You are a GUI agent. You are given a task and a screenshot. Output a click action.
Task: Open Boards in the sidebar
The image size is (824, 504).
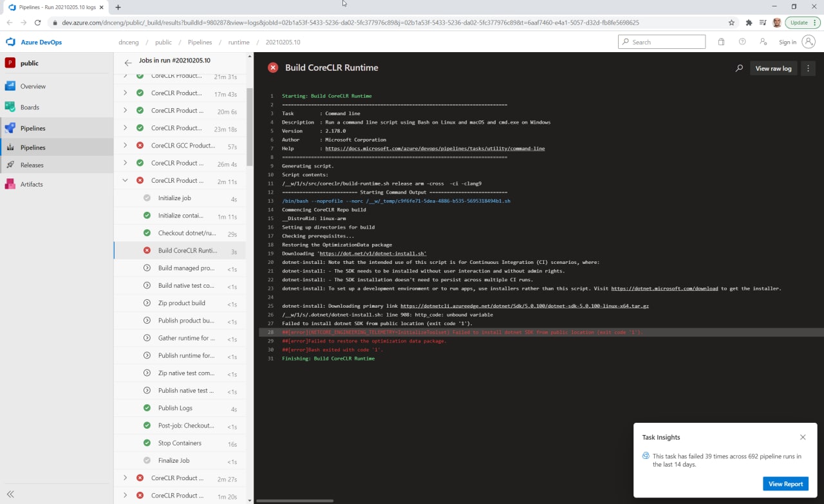pyautogui.click(x=57, y=107)
